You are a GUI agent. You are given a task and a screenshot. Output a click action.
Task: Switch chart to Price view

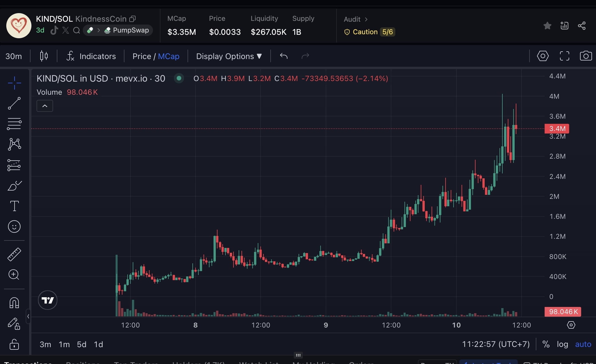pos(142,56)
